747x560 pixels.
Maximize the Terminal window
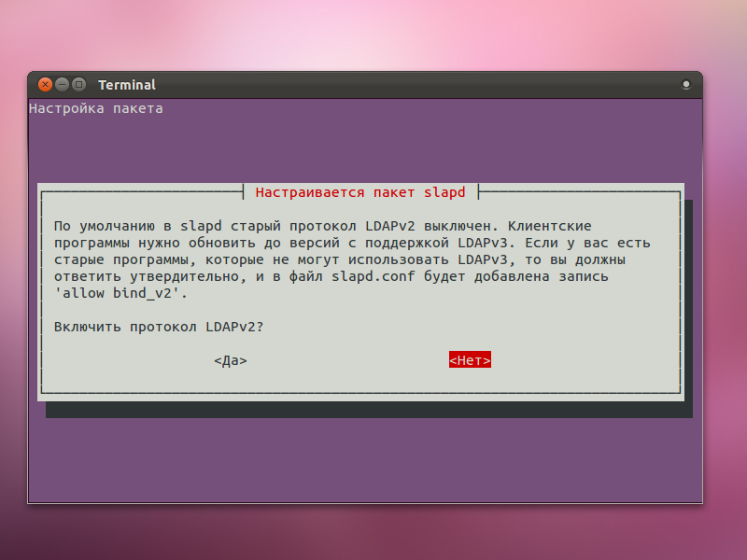(78, 84)
